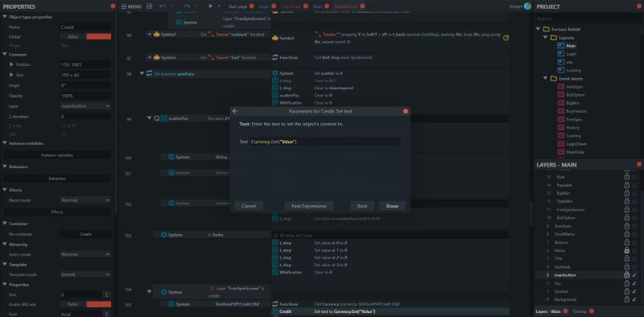644x317 pixels.
Task: Save the project with the disk icon
Action: click(149, 6)
